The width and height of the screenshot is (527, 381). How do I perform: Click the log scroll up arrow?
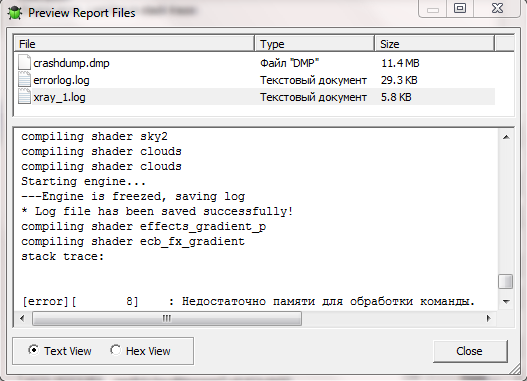(x=506, y=137)
